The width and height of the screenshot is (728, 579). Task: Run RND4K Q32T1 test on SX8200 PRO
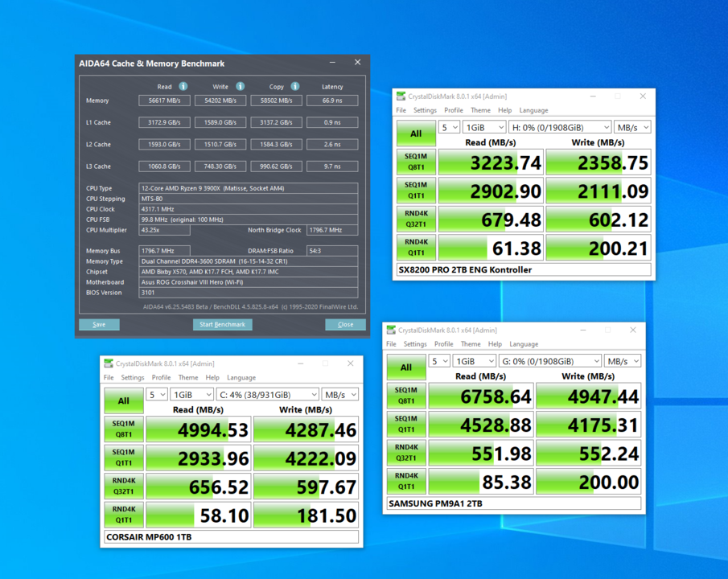[x=416, y=219]
